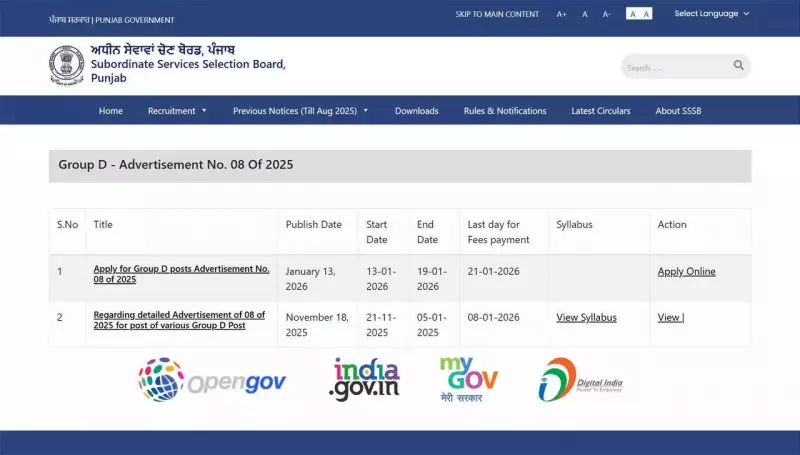Increase font size with A+

561,14
